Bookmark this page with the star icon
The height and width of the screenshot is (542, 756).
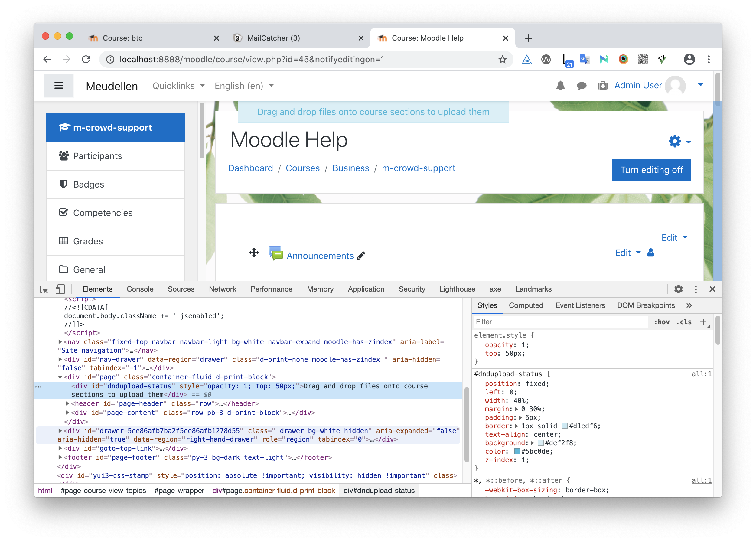click(502, 59)
